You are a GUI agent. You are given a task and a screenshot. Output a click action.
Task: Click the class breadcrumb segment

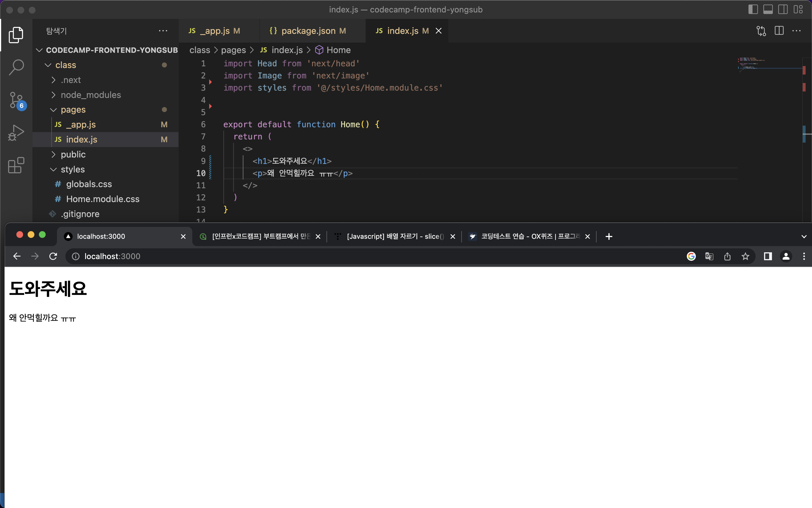coord(200,50)
